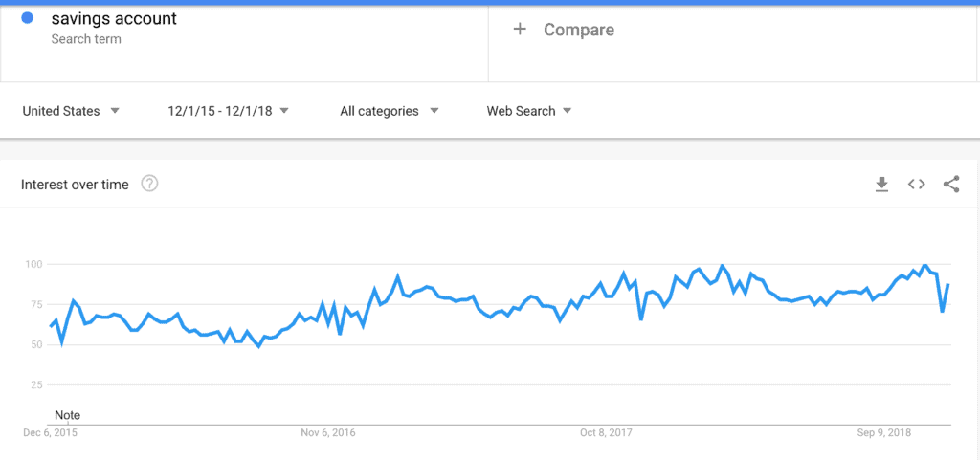Click the Search term subtitle text

(86, 39)
